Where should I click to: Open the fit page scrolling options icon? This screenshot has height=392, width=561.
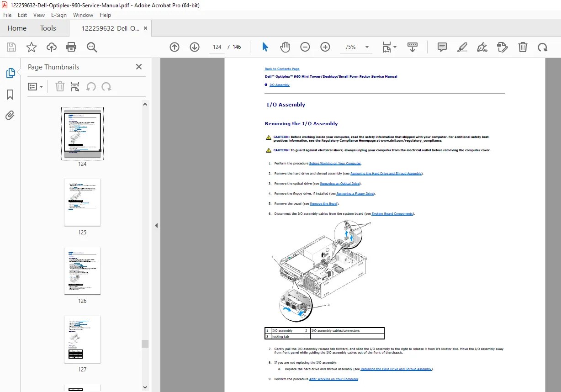[386, 47]
